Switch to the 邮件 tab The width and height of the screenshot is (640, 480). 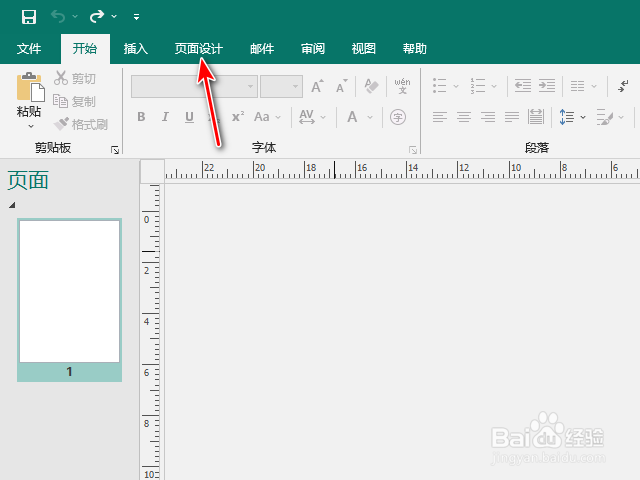pyautogui.click(x=262, y=49)
